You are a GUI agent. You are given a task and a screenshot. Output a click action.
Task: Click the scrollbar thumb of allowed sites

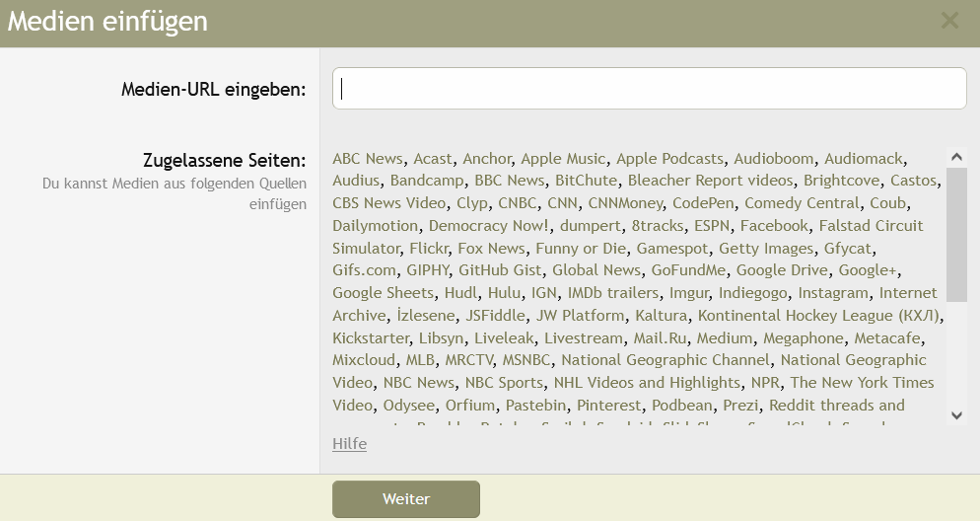click(956, 235)
